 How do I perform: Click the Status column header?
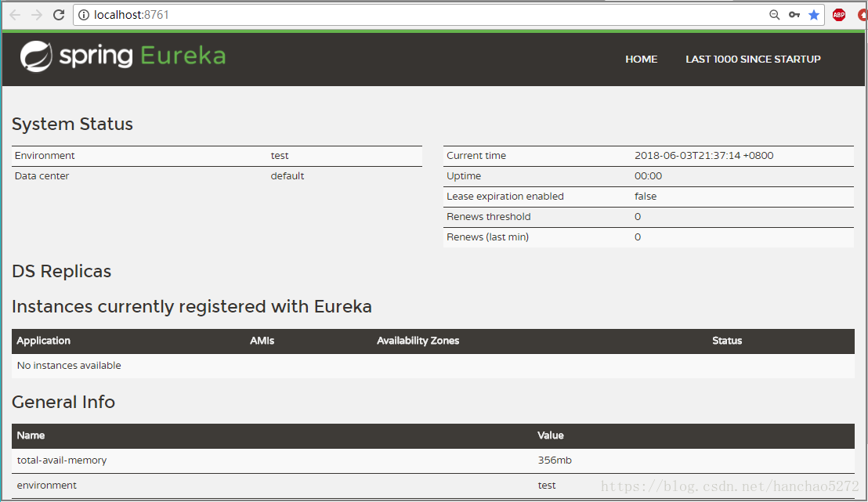(x=727, y=341)
